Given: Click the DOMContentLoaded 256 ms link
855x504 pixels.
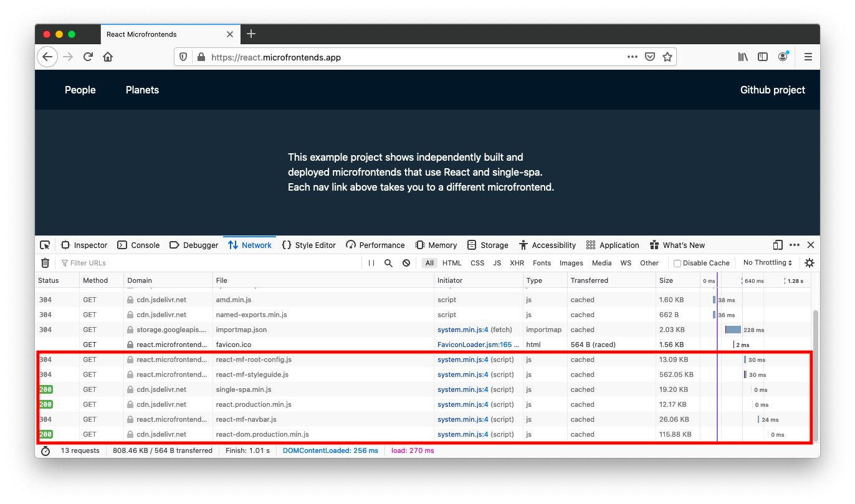Looking at the screenshot, I should pyautogui.click(x=330, y=450).
